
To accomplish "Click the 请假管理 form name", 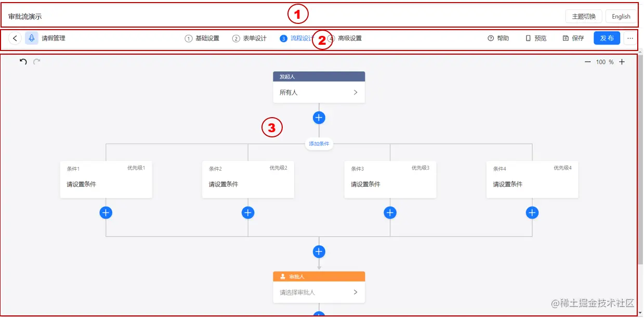I will coord(54,39).
